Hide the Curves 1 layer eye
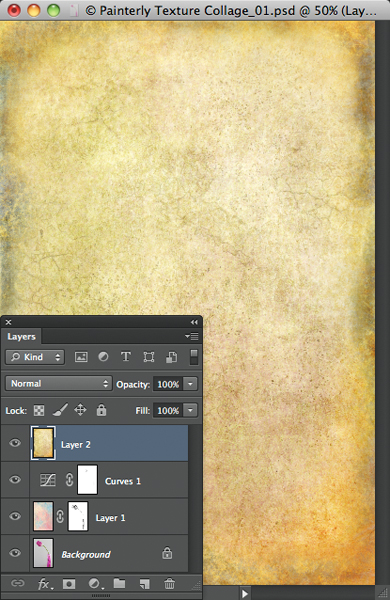The height and width of the screenshot is (600, 390). 15,479
